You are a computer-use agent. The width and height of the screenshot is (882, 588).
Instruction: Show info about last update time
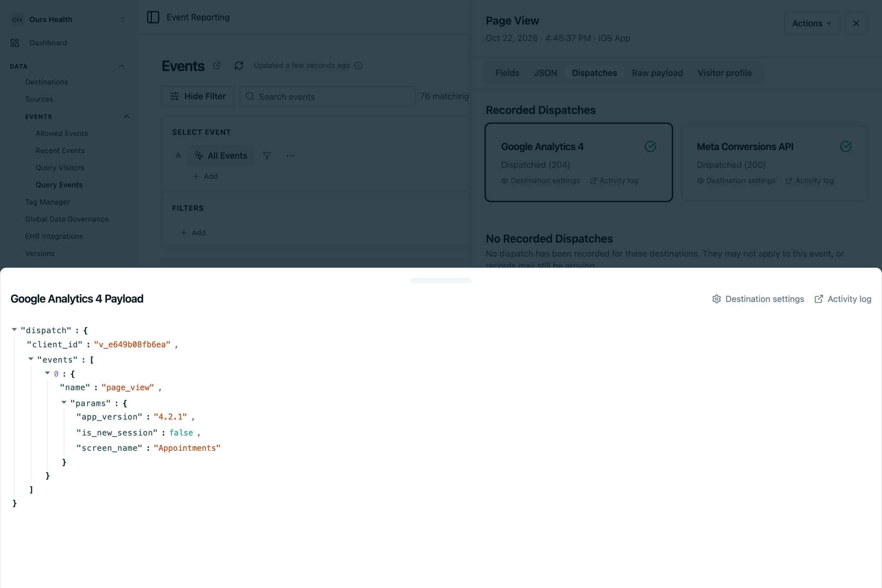[358, 66]
